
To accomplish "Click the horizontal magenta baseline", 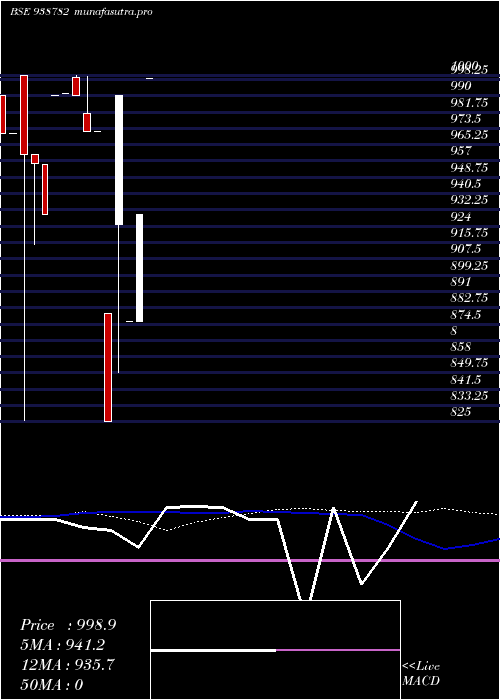I will click(250, 560).
